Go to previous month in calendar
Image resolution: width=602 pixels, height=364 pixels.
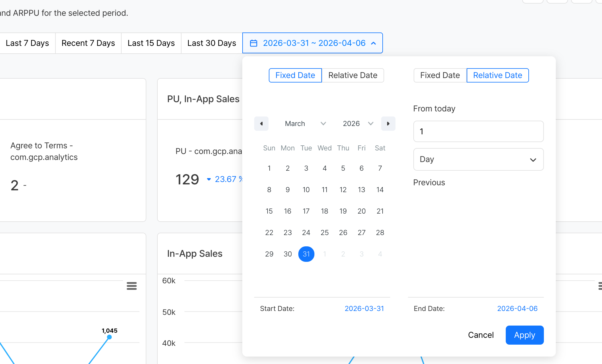(x=261, y=124)
